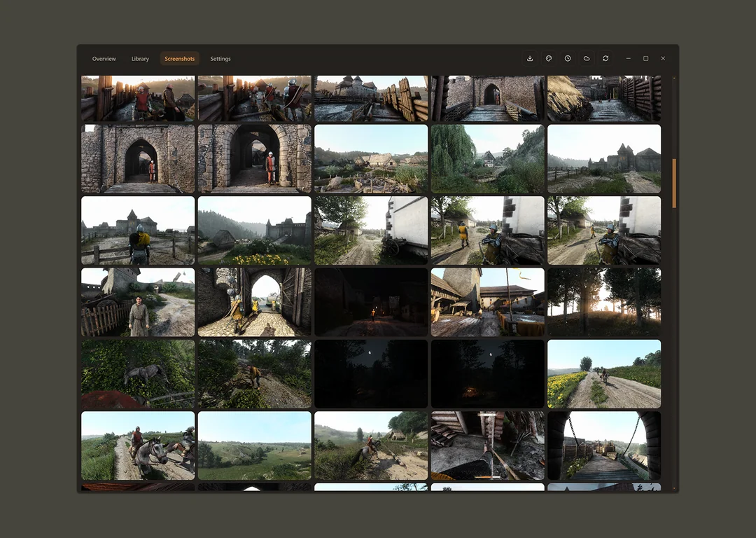
Task: Open the person crouching on forest path thumbnail
Action: [x=255, y=374]
